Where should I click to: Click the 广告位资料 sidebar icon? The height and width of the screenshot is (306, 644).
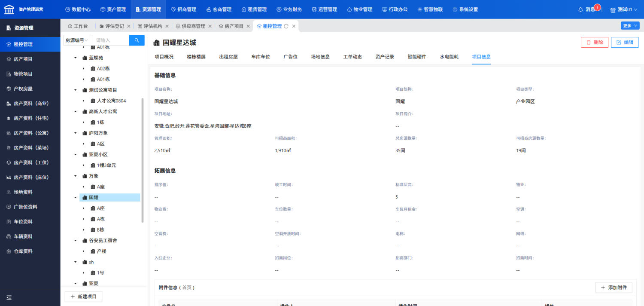pyautogui.click(x=9, y=207)
